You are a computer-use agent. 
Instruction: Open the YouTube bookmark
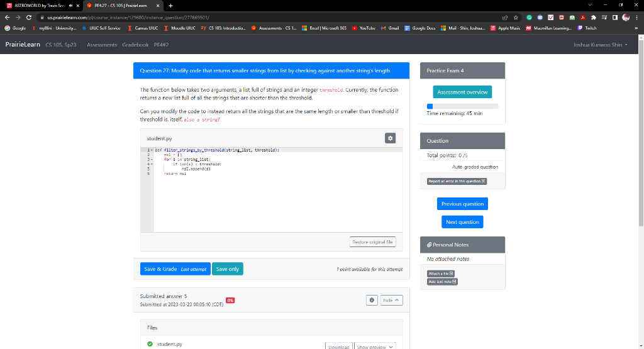coord(364,28)
